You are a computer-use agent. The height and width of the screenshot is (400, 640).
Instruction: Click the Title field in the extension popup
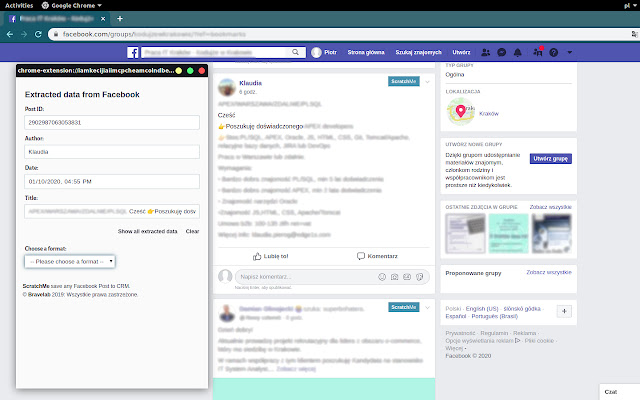tap(112, 211)
